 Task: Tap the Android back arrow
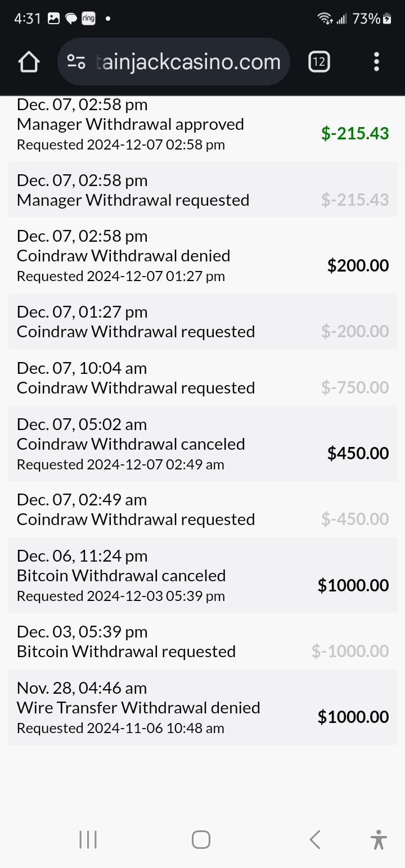click(x=315, y=840)
